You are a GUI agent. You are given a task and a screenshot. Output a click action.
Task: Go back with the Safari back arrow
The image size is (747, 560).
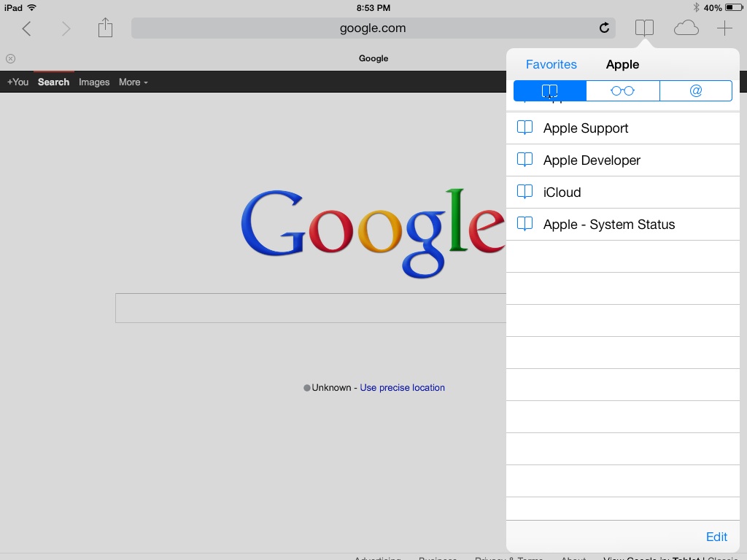click(x=27, y=28)
